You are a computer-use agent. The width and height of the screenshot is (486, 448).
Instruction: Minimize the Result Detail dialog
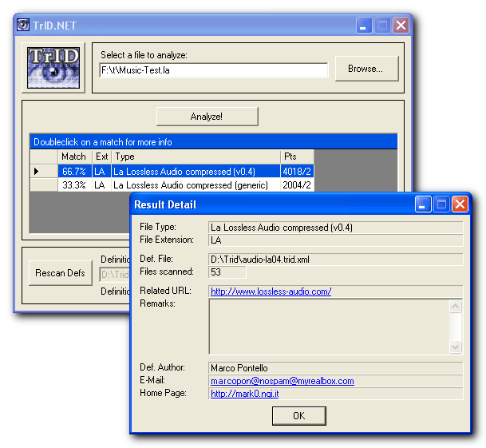coord(423,204)
